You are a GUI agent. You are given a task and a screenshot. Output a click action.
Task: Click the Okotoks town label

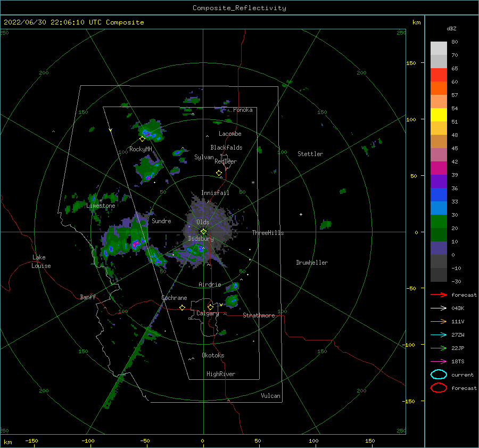pyautogui.click(x=213, y=355)
